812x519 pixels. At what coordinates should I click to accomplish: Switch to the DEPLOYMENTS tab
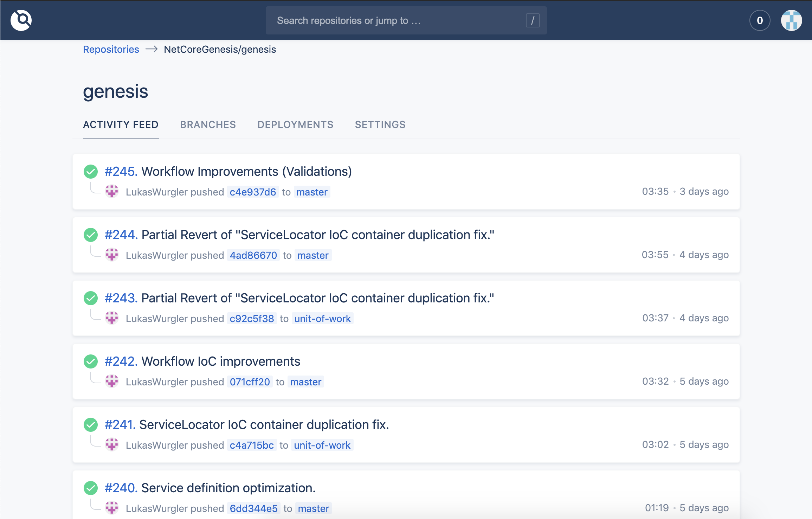(295, 124)
